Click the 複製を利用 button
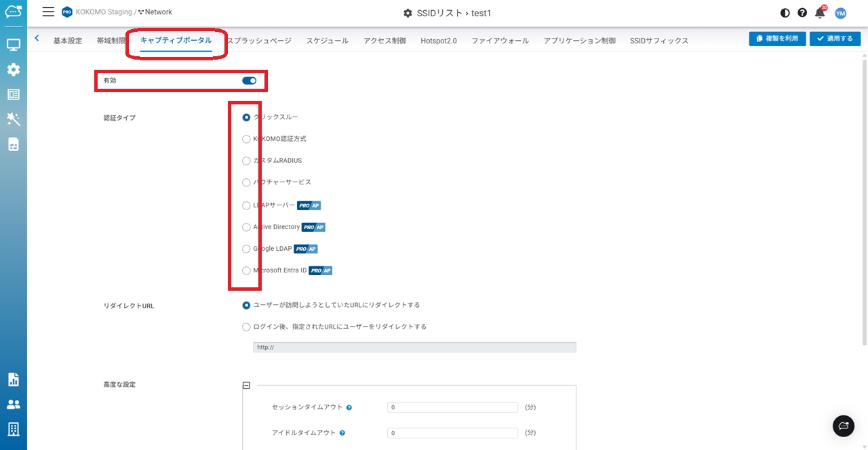Viewport: 868px width, 450px height. 777,39
